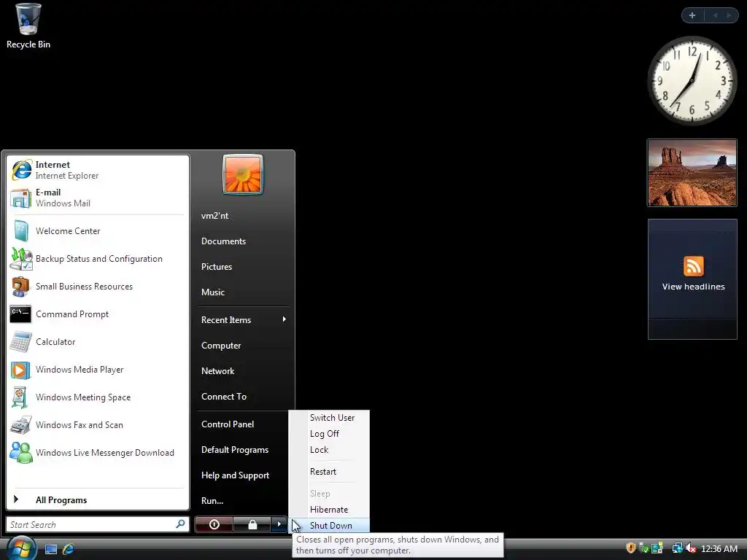Open Small Business Resources
This screenshot has width=747, height=560.
click(98, 286)
